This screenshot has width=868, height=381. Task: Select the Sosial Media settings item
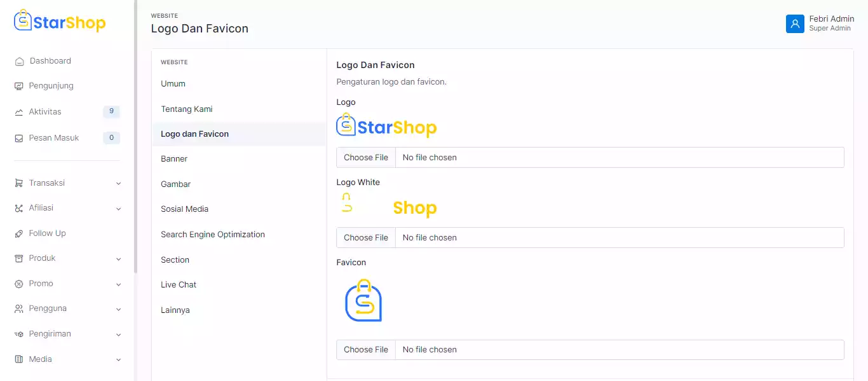(184, 209)
